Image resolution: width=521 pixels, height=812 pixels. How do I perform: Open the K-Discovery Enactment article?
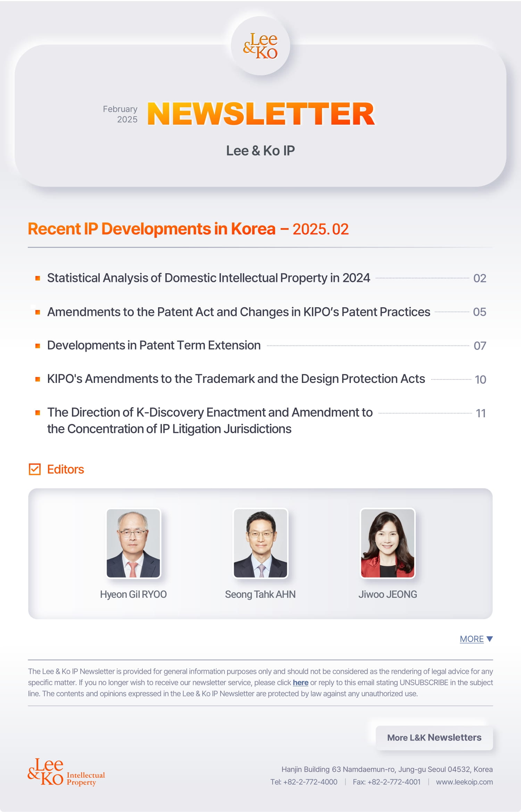point(210,420)
